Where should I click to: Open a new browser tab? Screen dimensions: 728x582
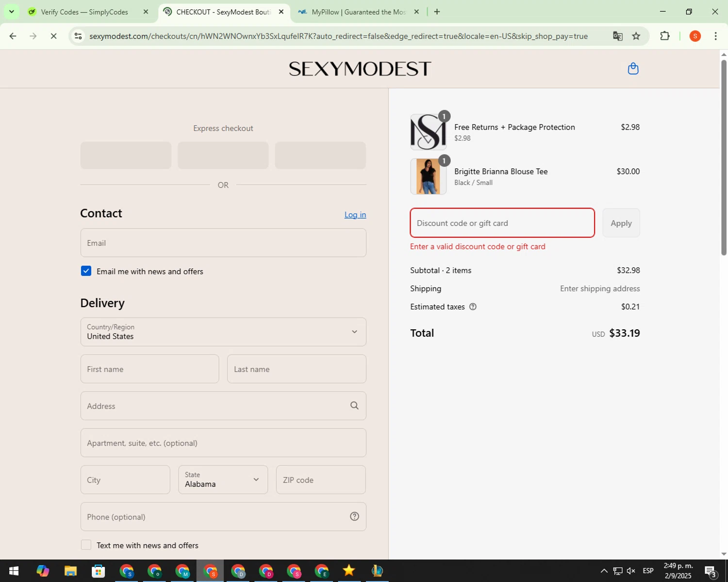click(437, 12)
